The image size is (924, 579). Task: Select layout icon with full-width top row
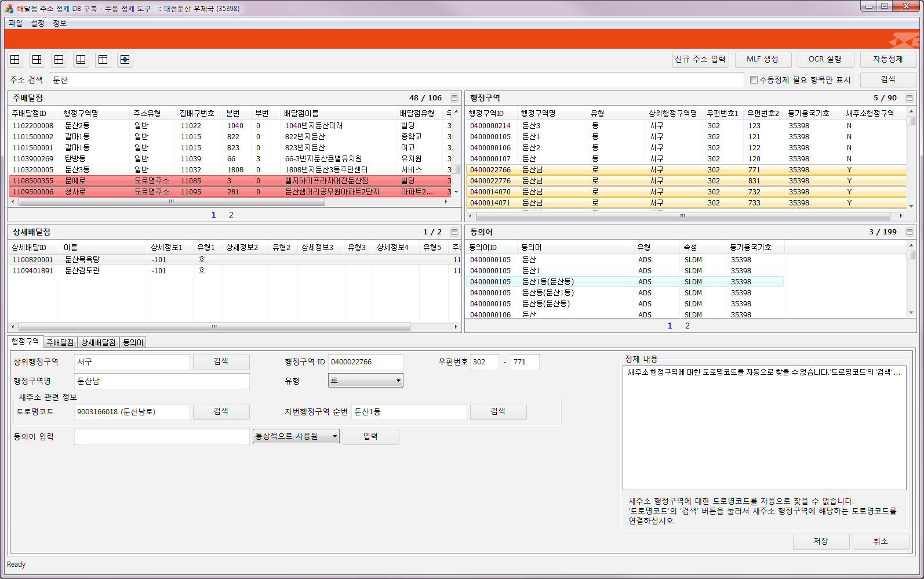tap(103, 60)
